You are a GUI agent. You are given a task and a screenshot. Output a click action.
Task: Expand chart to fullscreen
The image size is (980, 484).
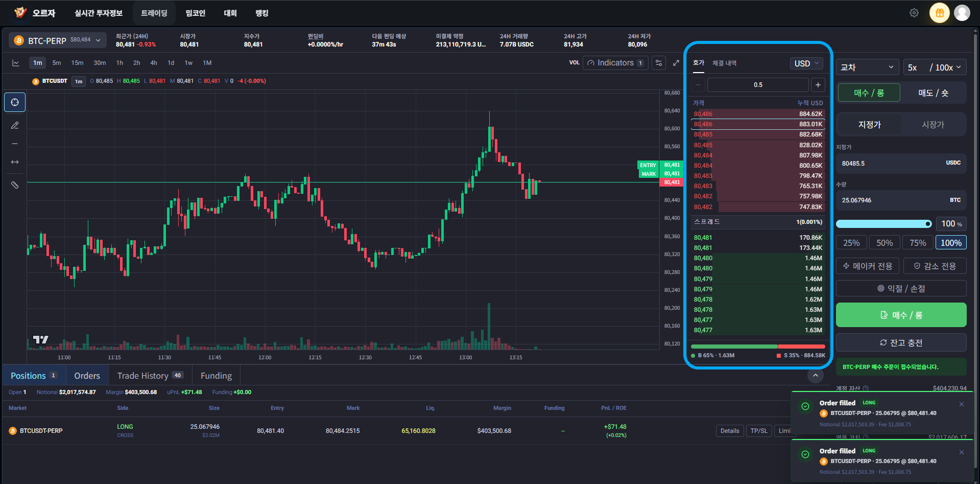pos(676,63)
